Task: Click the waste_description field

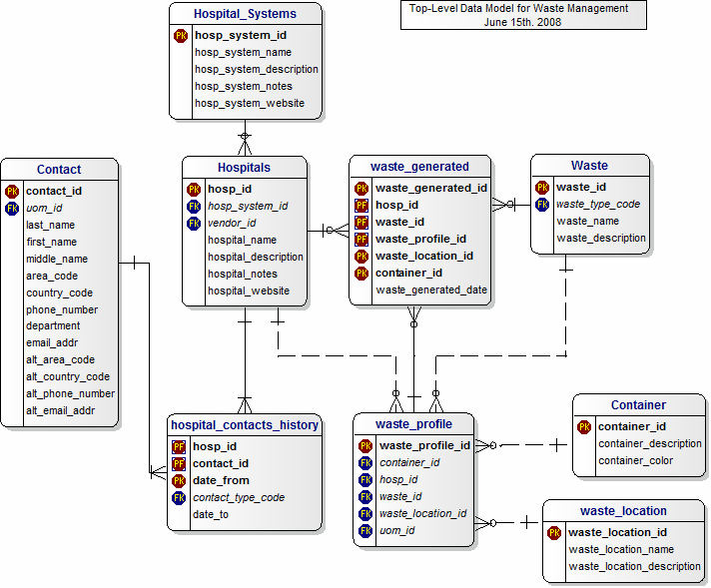Action: 601,238
